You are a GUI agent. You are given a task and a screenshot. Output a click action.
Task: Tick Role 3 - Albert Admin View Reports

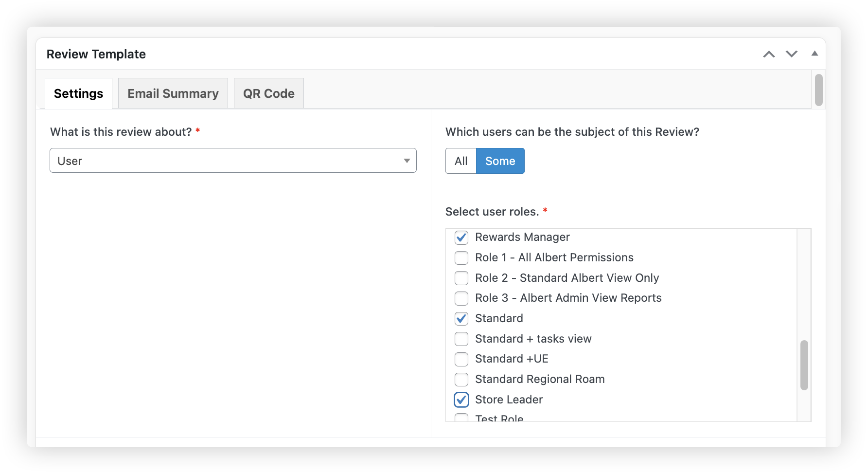[461, 298]
